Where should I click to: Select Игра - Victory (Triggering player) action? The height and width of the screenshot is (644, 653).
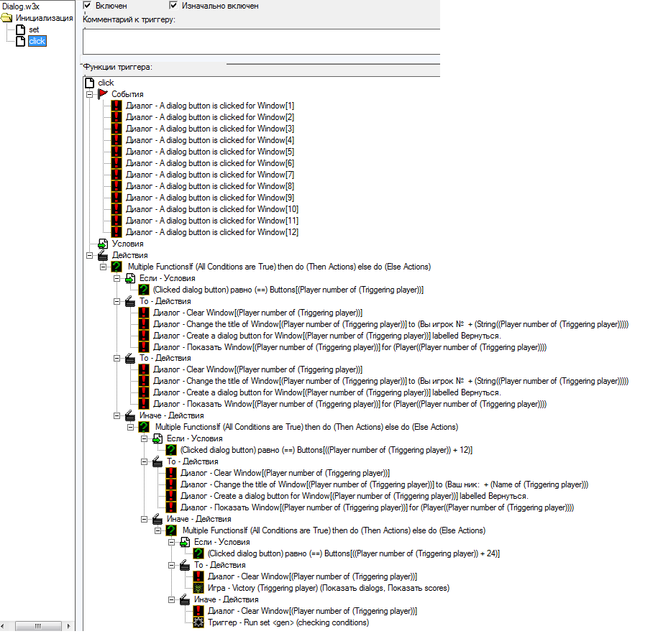pyautogui.click(x=329, y=588)
